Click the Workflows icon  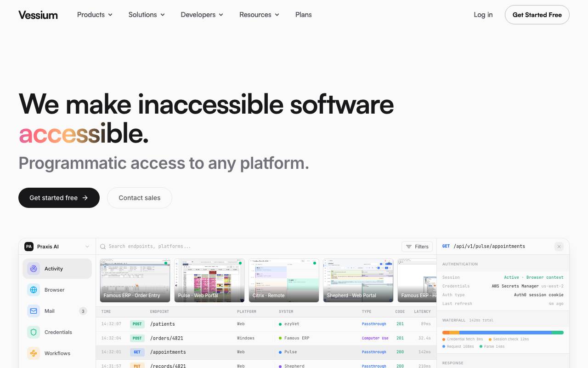point(34,353)
